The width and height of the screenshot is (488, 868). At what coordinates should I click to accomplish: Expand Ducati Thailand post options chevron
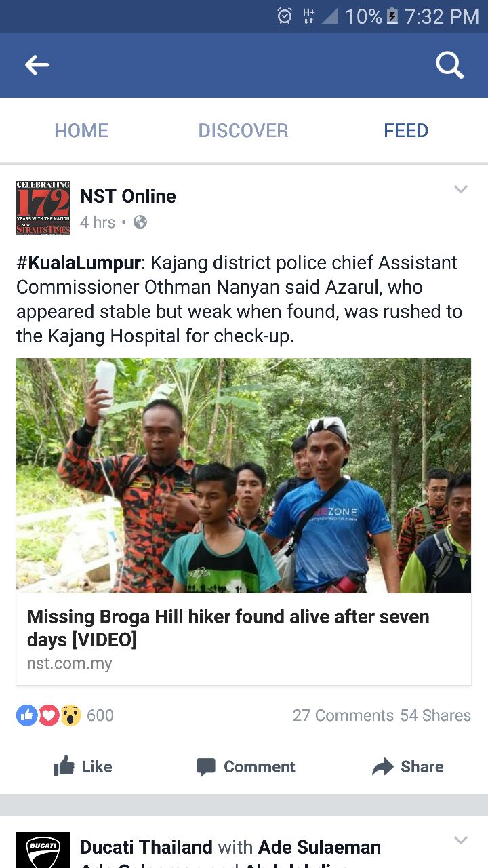click(461, 840)
